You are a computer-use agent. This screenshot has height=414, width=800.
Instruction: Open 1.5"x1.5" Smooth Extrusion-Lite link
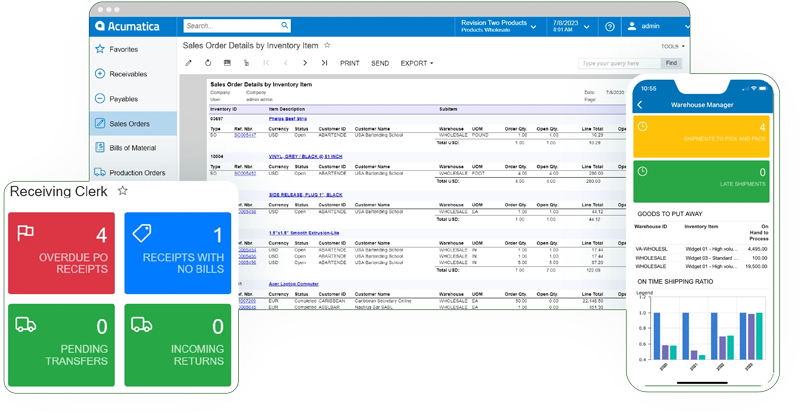click(x=304, y=233)
